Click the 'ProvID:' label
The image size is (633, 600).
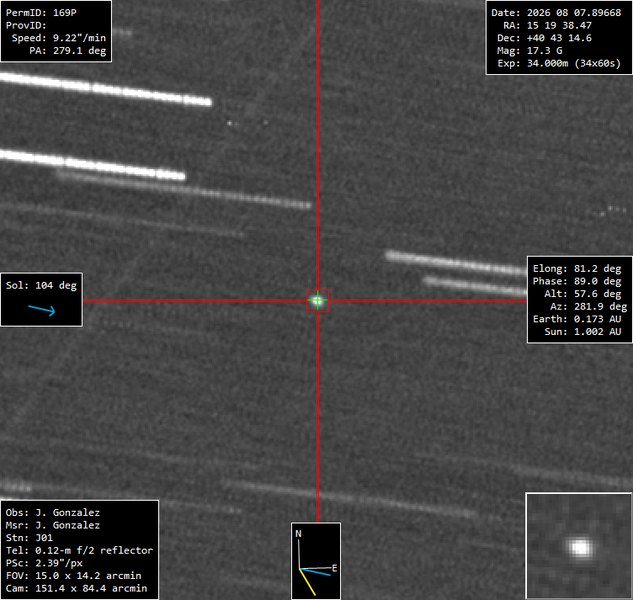(26, 25)
